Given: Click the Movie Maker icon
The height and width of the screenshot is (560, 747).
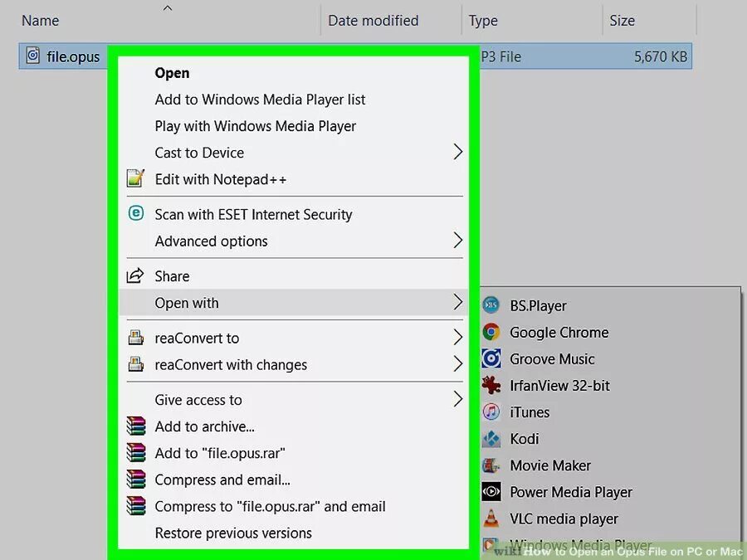Looking at the screenshot, I should click(491, 465).
